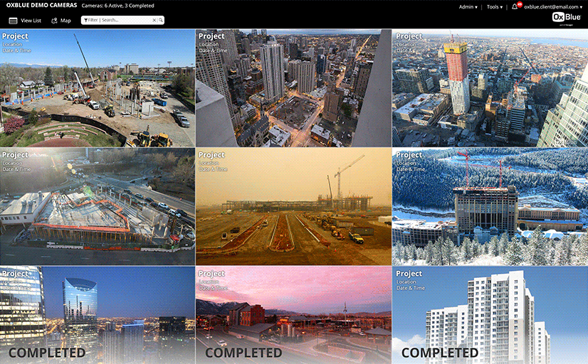
Task: Click the magnifier search icon
Action: coord(161,21)
